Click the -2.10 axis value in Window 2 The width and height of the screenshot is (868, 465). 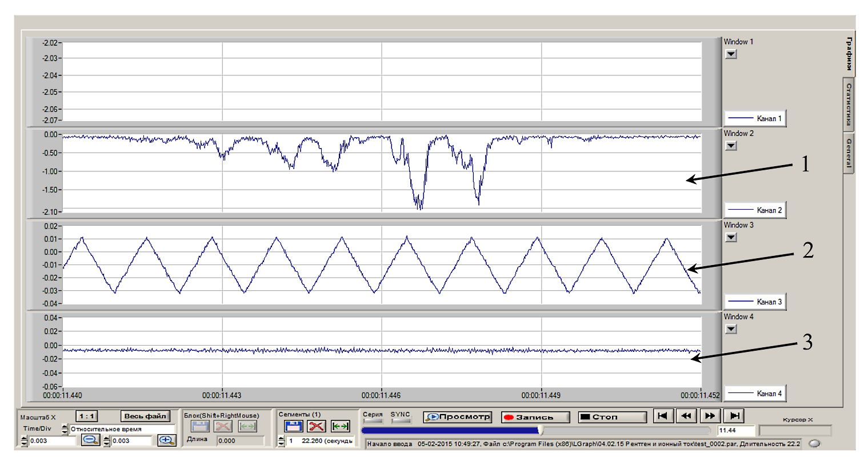50,212
